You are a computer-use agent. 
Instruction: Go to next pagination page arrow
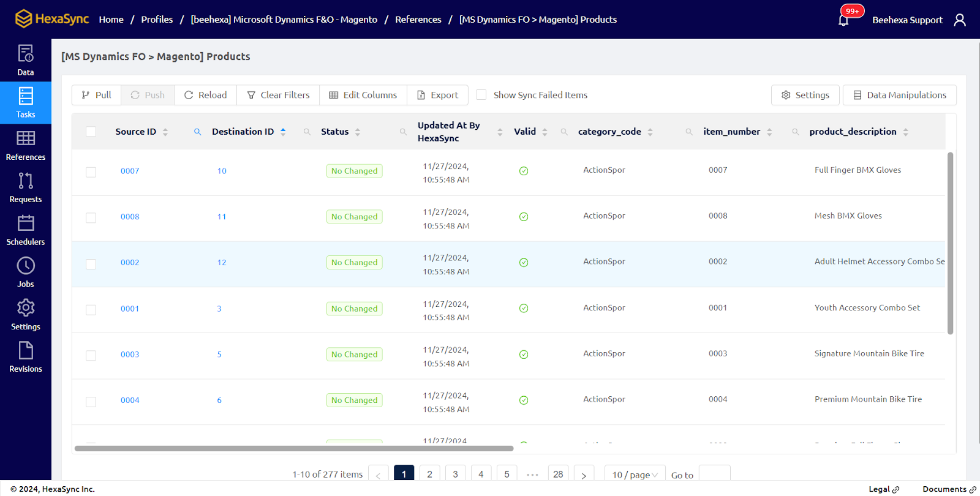584,475
